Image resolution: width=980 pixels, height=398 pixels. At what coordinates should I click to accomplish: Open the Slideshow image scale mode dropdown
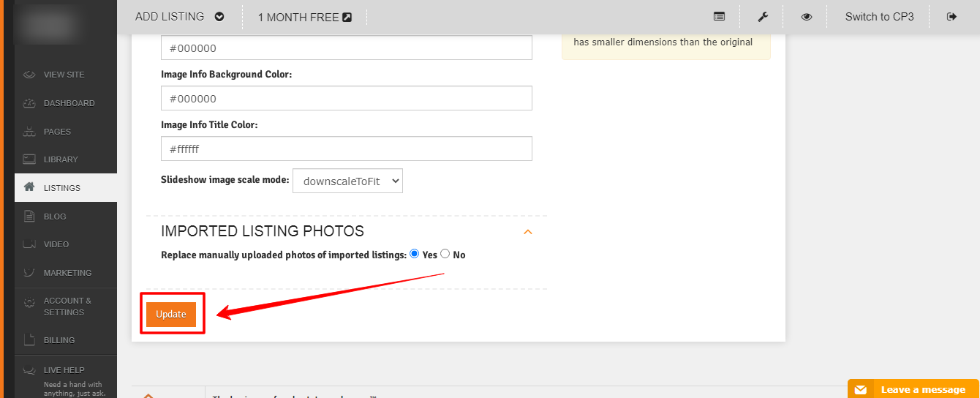click(x=347, y=181)
